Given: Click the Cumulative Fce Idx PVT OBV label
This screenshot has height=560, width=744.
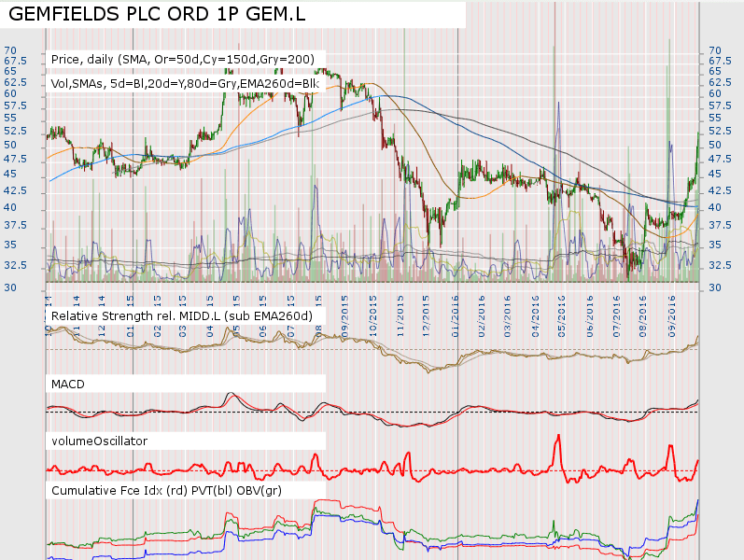Looking at the screenshot, I should tap(166, 490).
